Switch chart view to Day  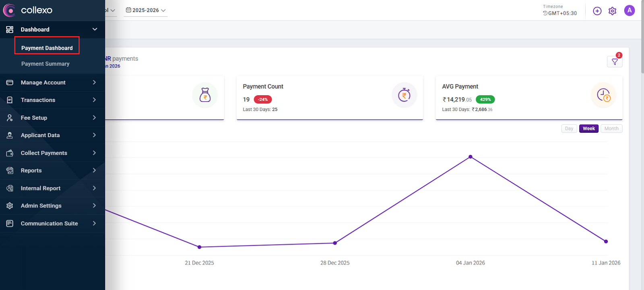pos(569,129)
